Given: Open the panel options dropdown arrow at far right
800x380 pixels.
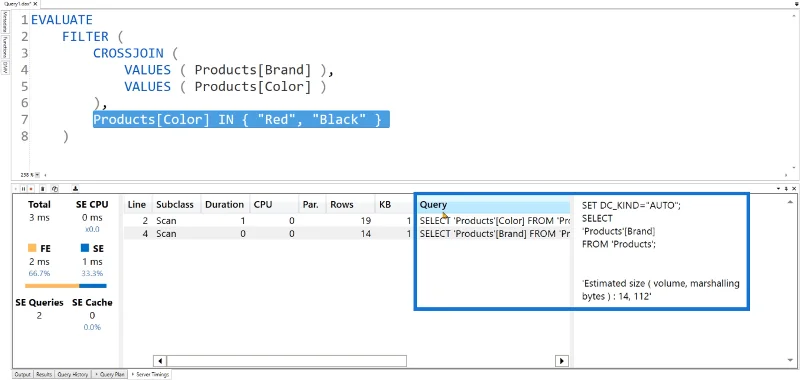Looking at the screenshot, I should pyautogui.click(x=780, y=188).
